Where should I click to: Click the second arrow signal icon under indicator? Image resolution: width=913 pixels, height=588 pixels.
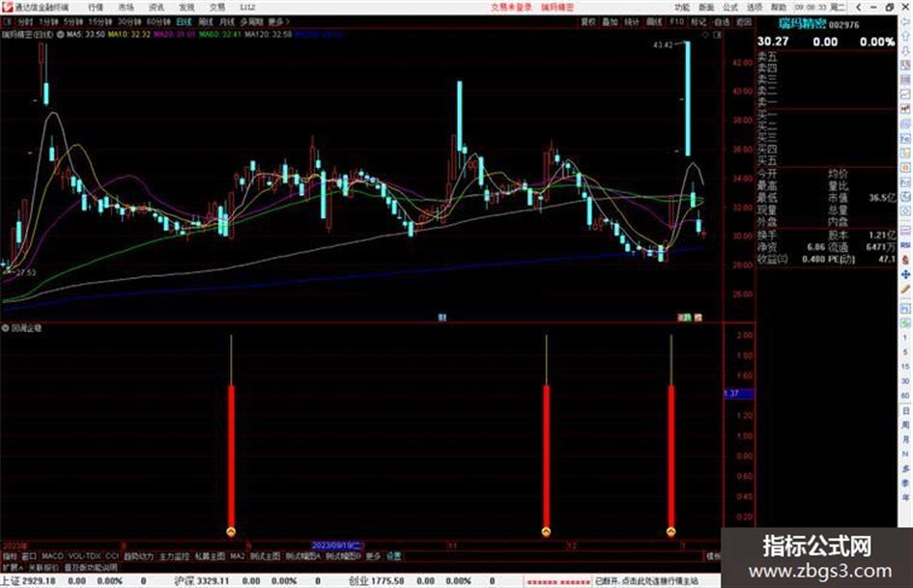click(546, 531)
